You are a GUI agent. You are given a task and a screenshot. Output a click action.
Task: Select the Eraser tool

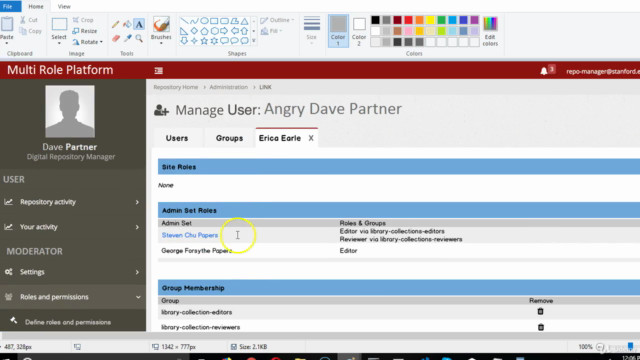click(116, 38)
